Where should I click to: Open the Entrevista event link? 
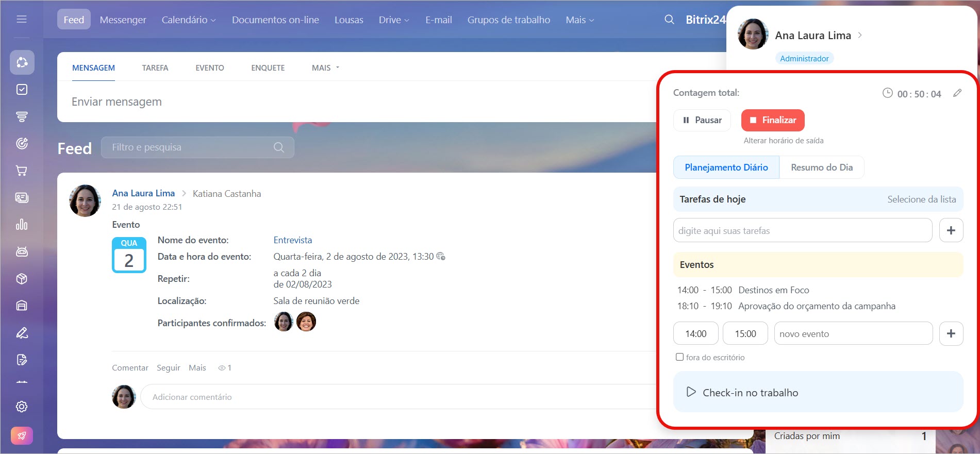coord(292,240)
